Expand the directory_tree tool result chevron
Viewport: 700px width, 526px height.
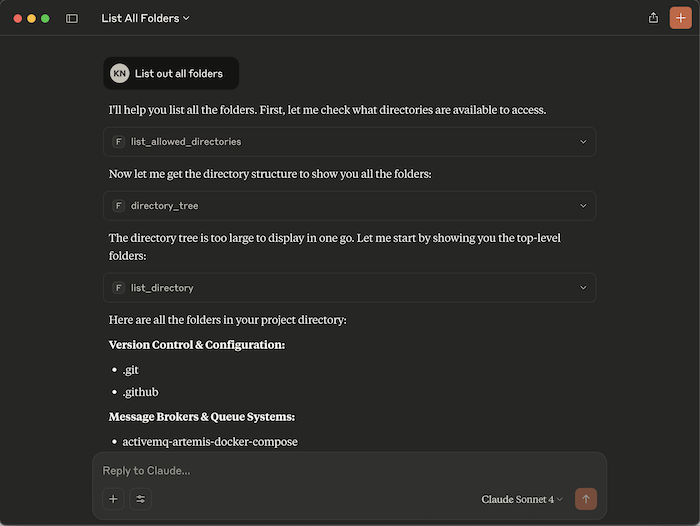pyautogui.click(x=583, y=206)
